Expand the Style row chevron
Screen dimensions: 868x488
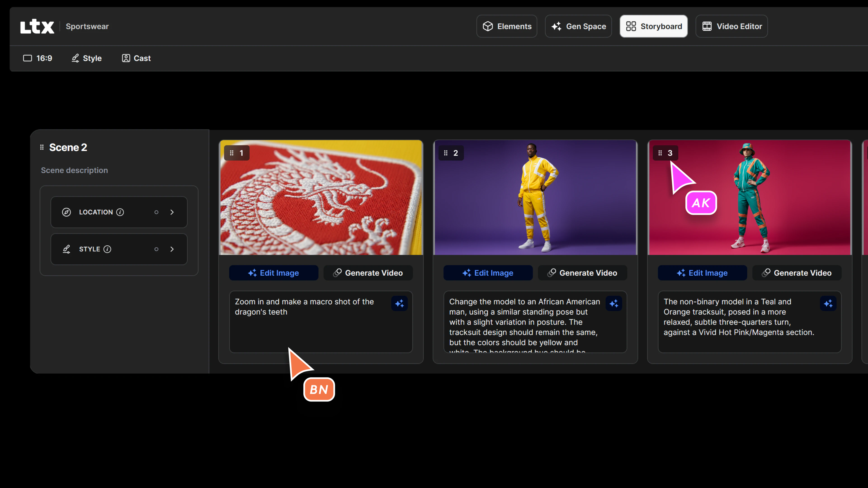coord(172,249)
